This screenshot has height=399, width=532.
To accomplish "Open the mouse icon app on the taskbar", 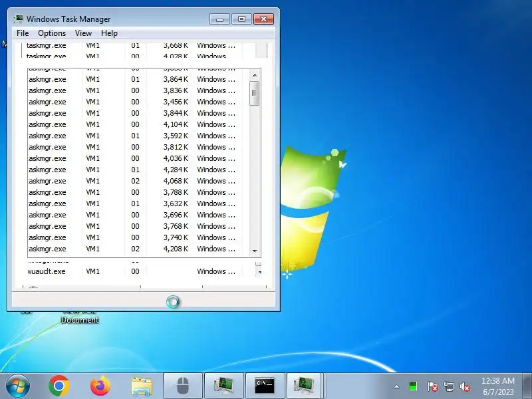I will (183, 386).
